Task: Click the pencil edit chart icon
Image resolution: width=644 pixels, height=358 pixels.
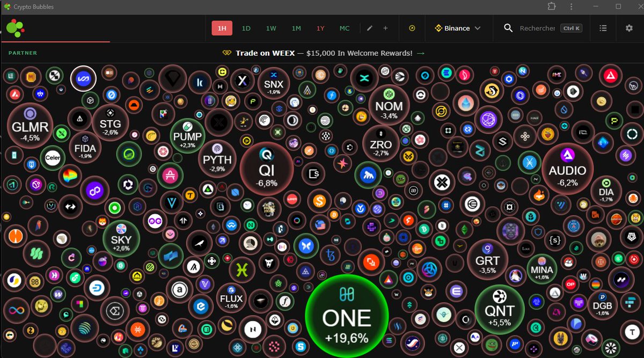Action: point(369,28)
